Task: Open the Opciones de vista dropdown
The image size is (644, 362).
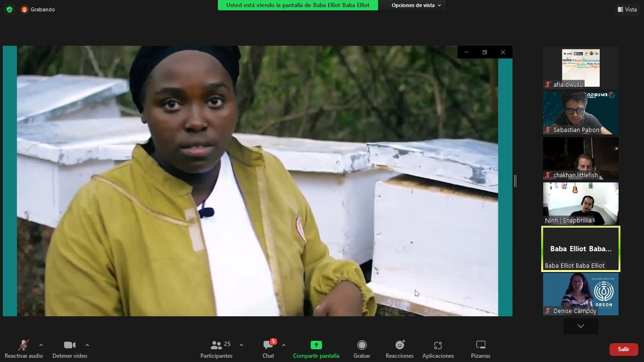Action: click(x=416, y=5)
